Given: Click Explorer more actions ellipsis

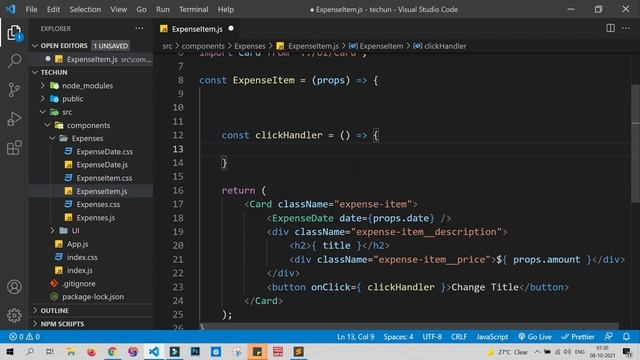Looking at the screenshot, I should (x=139, y=29).
